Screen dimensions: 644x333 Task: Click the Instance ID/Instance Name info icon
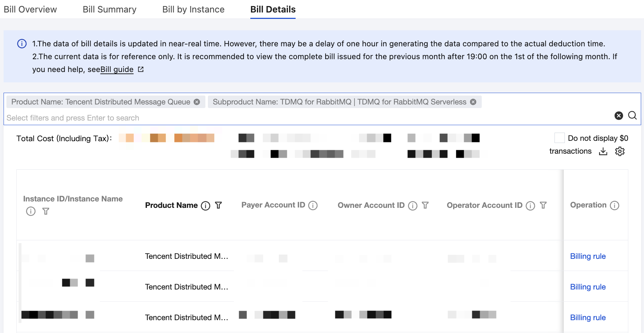(31, 211)
